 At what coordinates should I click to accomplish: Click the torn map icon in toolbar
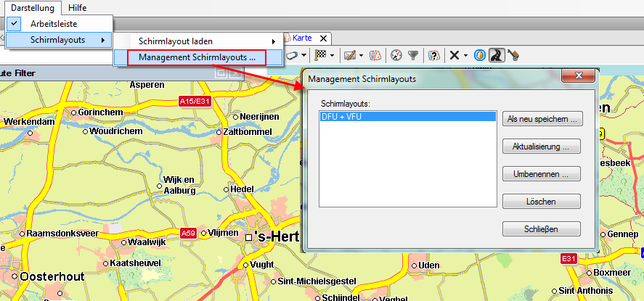[x=375, y=55]
